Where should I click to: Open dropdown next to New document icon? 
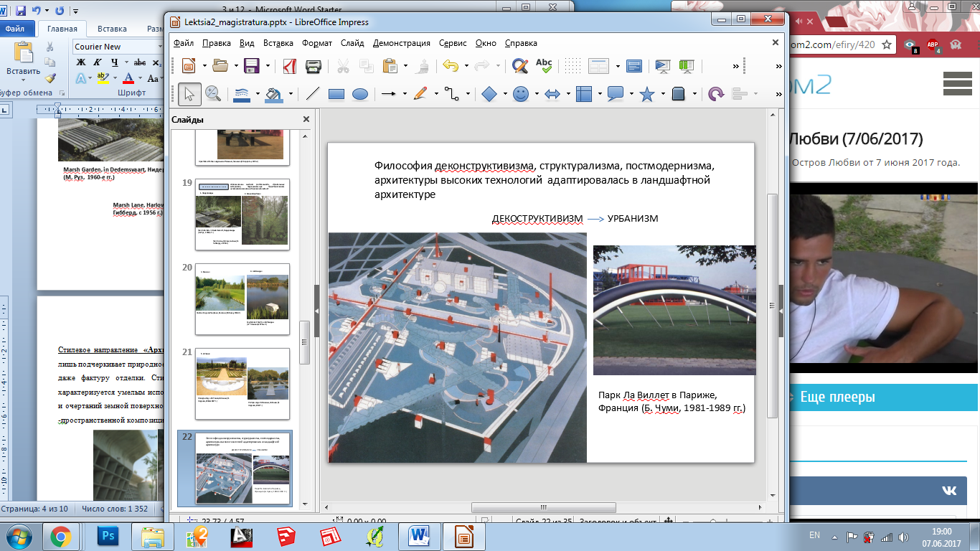204,66
